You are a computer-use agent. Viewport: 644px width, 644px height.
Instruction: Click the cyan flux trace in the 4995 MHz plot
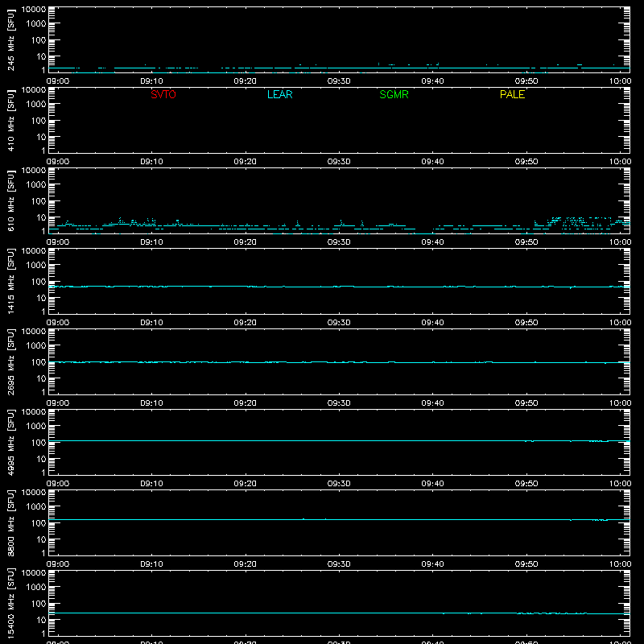tap(339, 440)
